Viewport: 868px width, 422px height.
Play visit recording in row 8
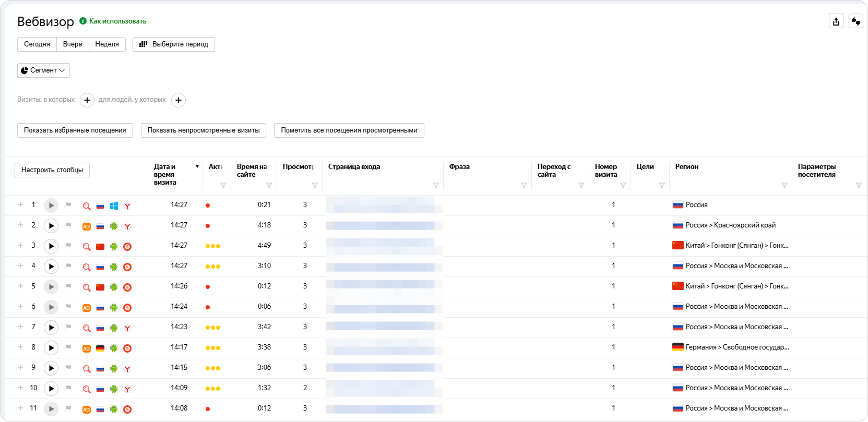coord(51,348)
